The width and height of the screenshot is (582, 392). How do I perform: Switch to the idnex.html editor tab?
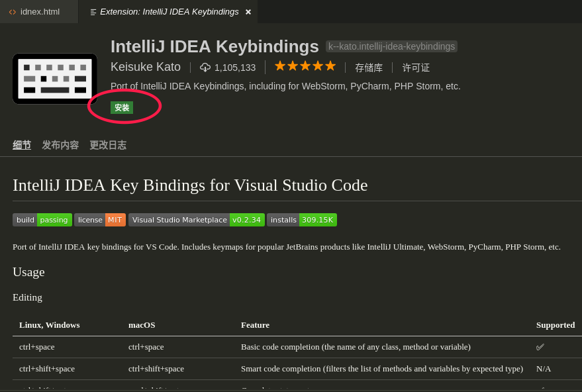point(40,11)
